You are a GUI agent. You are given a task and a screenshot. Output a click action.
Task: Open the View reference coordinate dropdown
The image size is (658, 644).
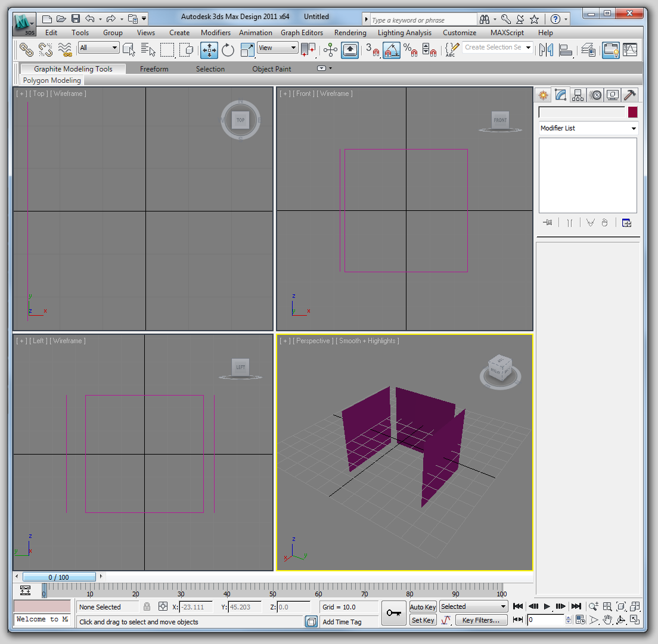[x=277, y=48]
